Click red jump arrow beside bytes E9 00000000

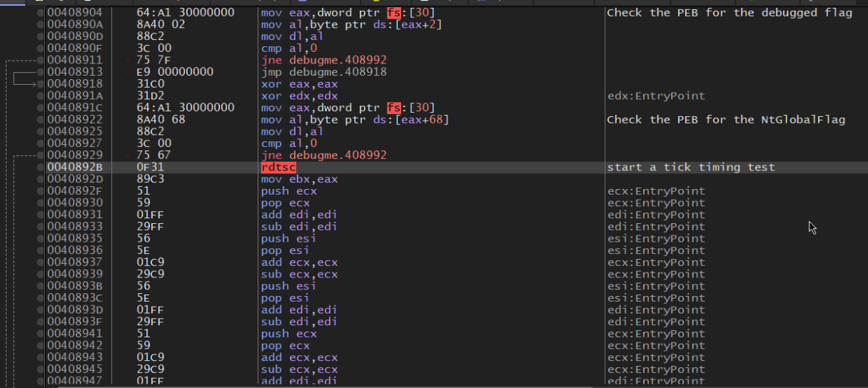[128, 72]
